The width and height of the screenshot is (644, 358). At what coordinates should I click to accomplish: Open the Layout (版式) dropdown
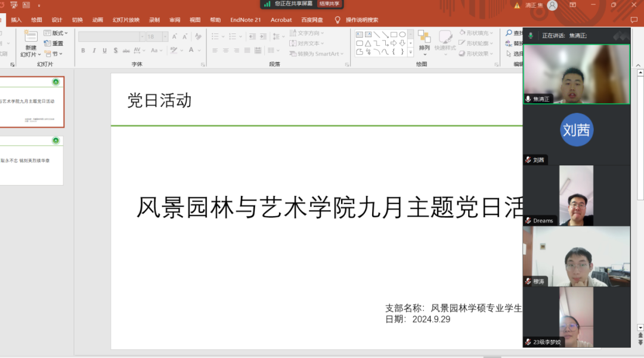pyautogui.click(x=56, y=33)
